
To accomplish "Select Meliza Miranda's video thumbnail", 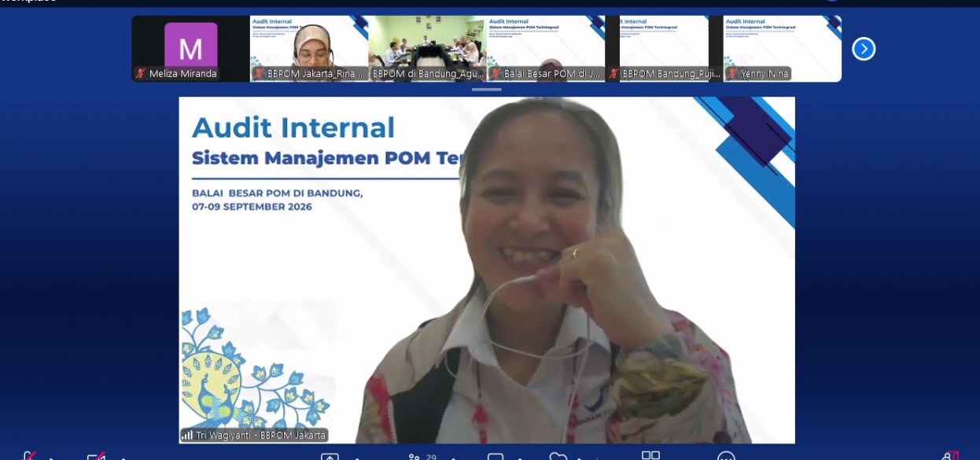I will (190, 49).
